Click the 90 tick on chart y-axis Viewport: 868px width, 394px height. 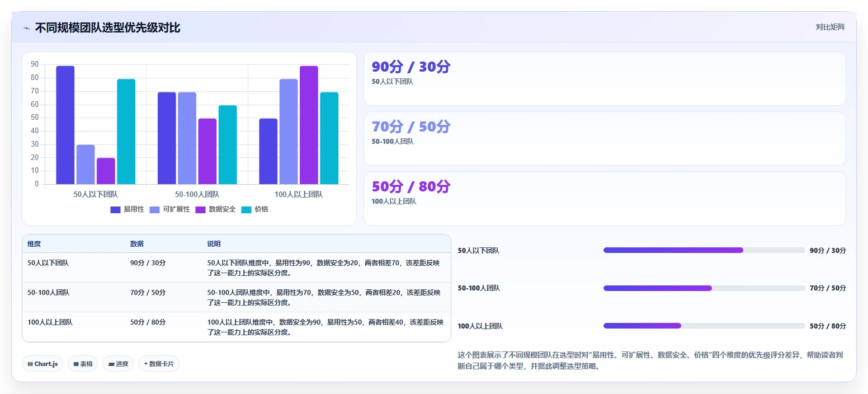point(35,64)
